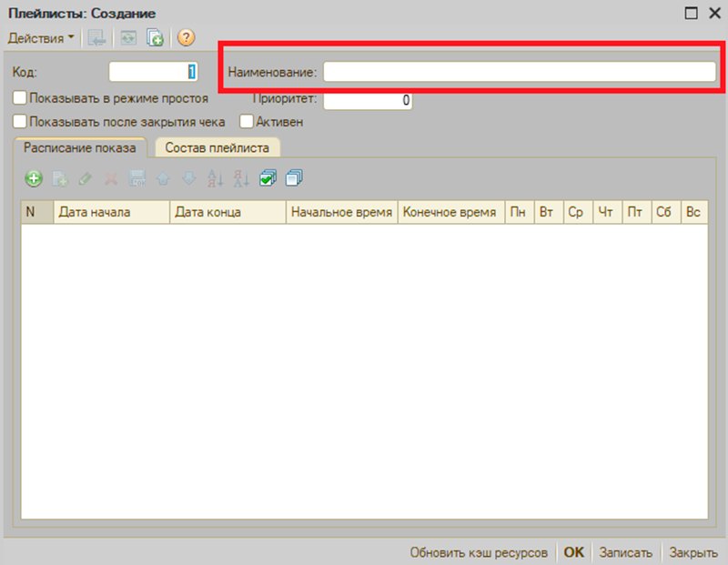The image size is (728, 565).
Task: Click the 'Код' input field
Action: (x=153, y=72)
